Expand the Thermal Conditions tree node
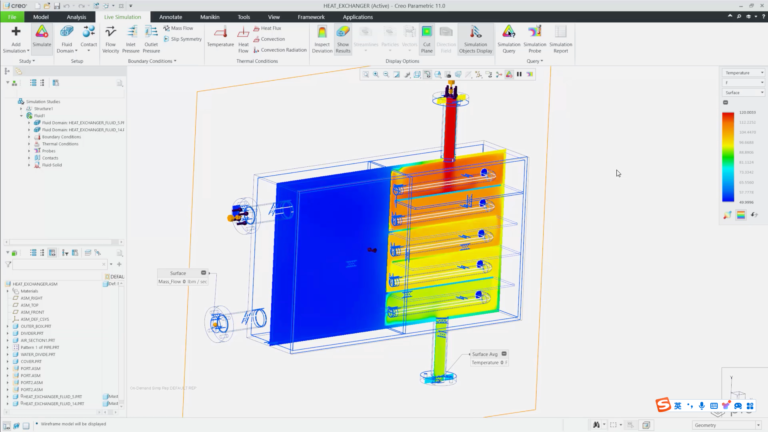 pos(29,144)
